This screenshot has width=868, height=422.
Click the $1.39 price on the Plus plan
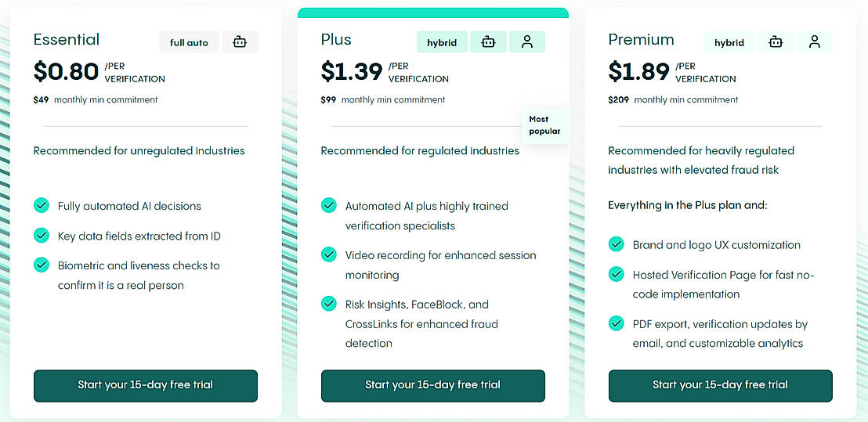352,72
